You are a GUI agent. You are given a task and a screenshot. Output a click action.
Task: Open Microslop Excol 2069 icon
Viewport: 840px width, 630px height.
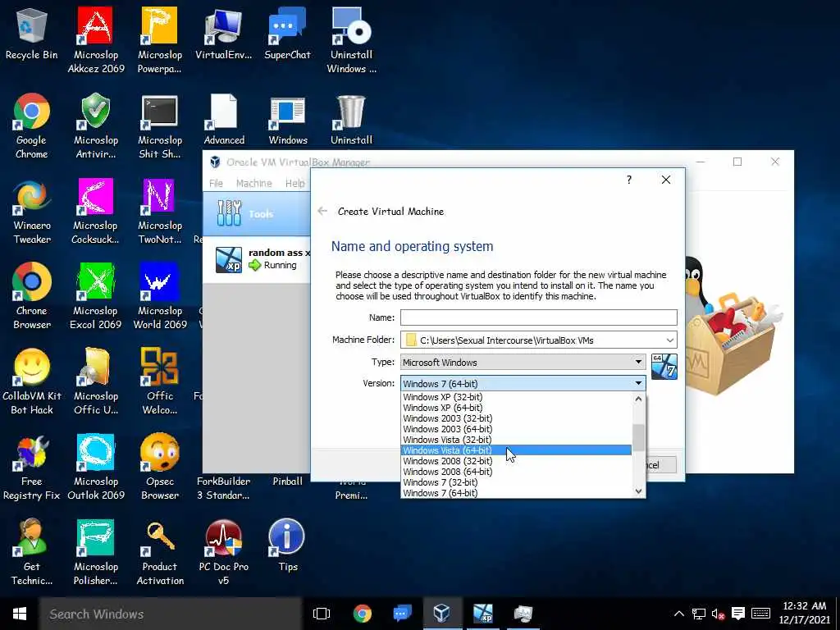96,295
